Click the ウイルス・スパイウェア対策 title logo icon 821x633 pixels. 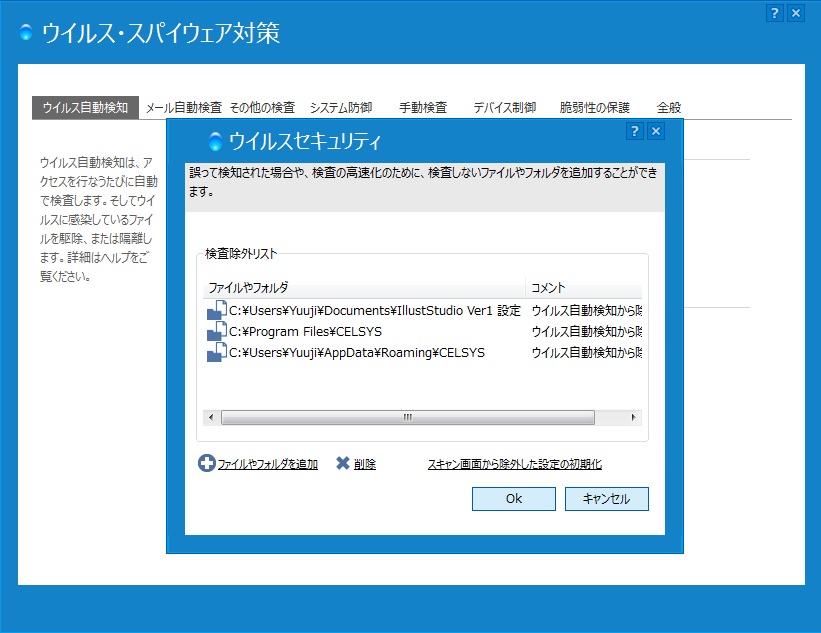click(x=26, y=32)
